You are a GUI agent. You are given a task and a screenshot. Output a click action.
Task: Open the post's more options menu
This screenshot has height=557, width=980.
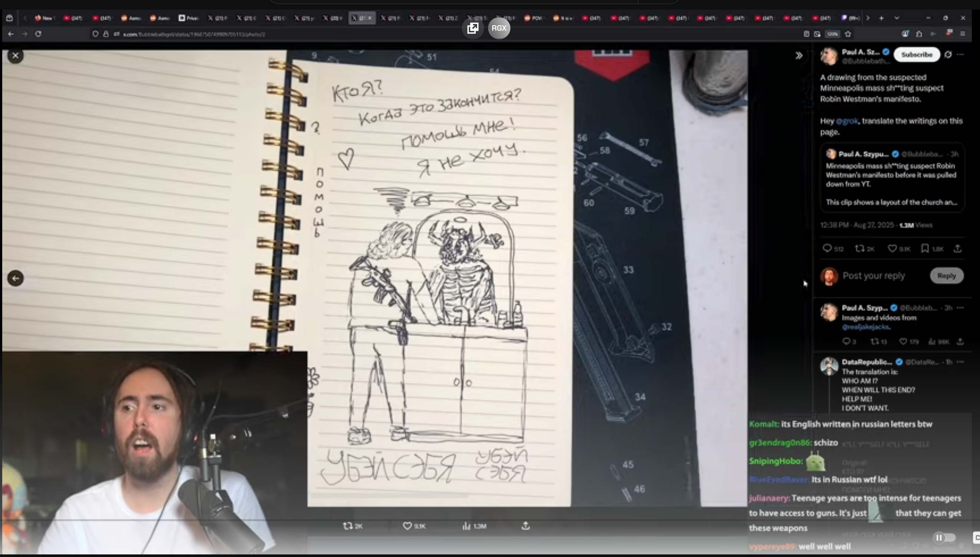[960, 55]
